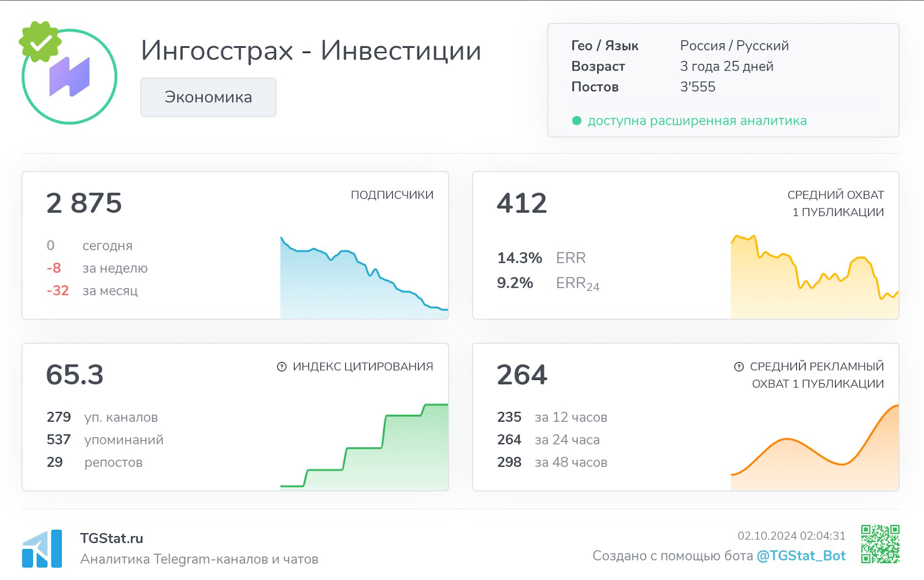Click the СРЕДНИЙ РЕКЛАМНЫЙ ОХВАТ label

click(817, 375)
